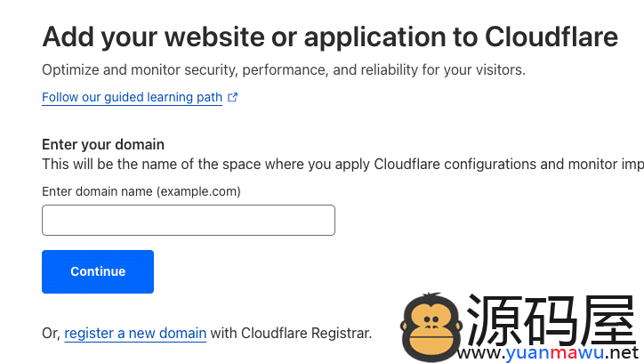Image resolution: width=644 pixels, height=363 pixels.
Task: Click the Enter domain name field label
Action: click(141, 191)
